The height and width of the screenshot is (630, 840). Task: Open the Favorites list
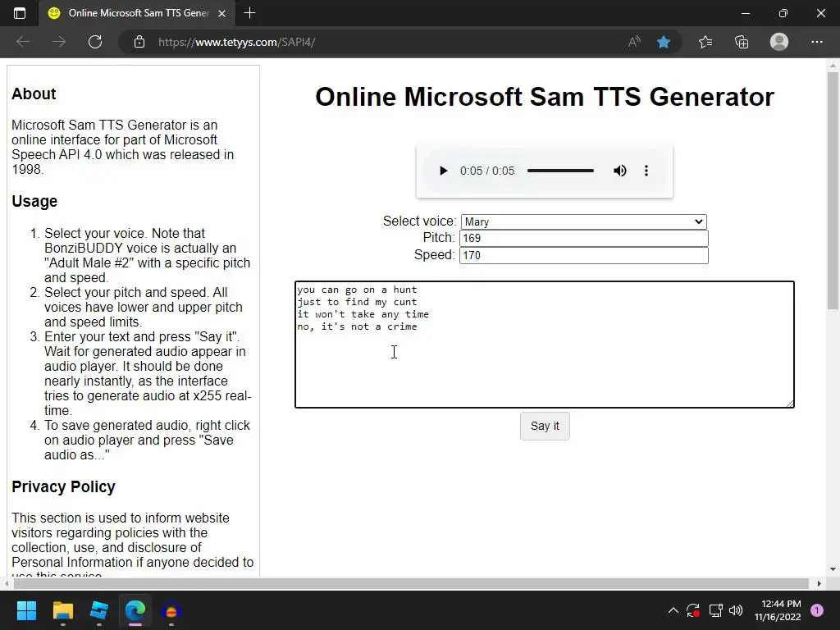tap(705, 42)
